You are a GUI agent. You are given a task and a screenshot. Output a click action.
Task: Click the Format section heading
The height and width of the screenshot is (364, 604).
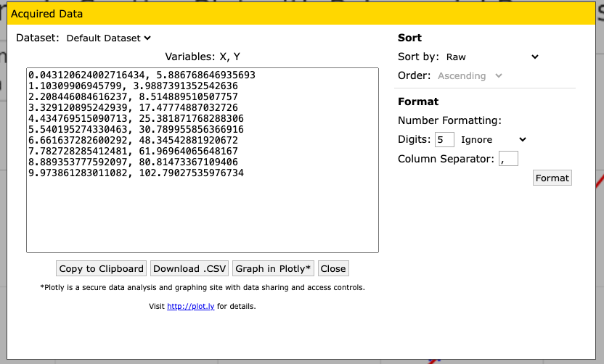click(418, 102)
